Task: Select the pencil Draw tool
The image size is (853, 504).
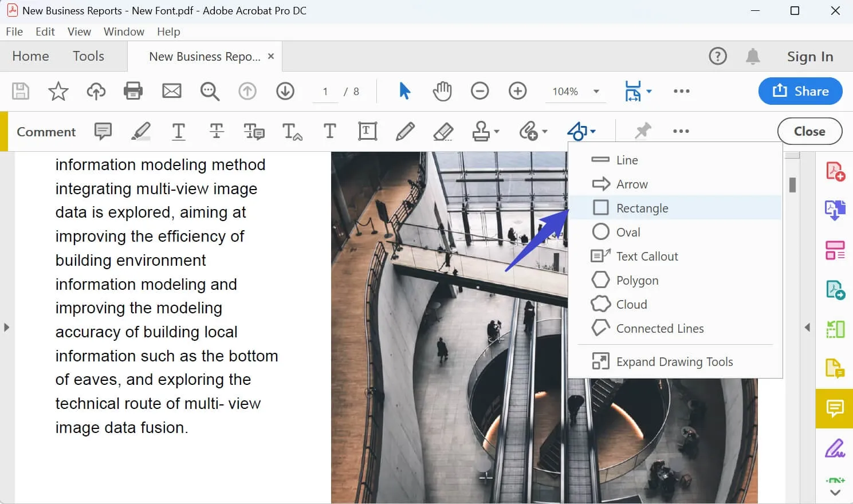Action: [405, 131]
